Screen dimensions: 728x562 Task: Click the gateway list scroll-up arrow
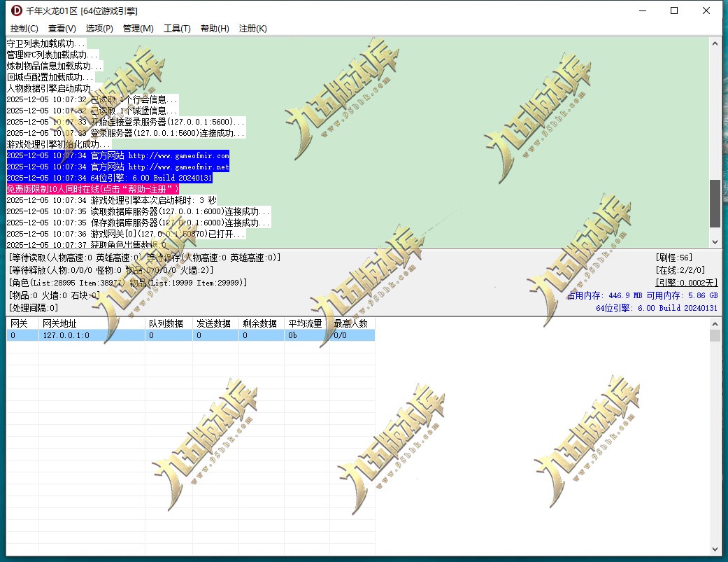[x=715, y=324]
